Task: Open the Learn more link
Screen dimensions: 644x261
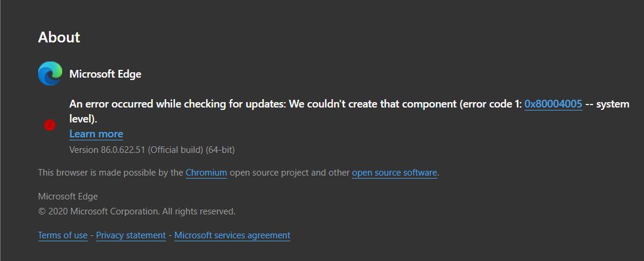Action: tap(96, 134)
